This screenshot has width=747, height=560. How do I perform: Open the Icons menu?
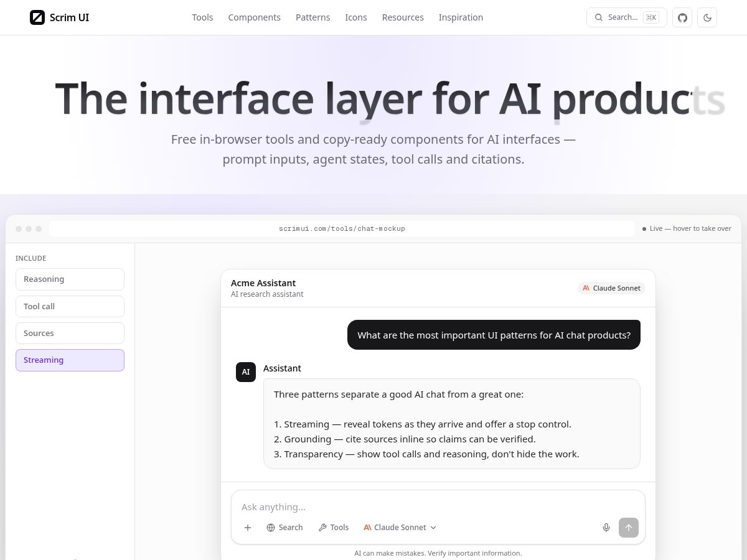(x=356, y=17)
